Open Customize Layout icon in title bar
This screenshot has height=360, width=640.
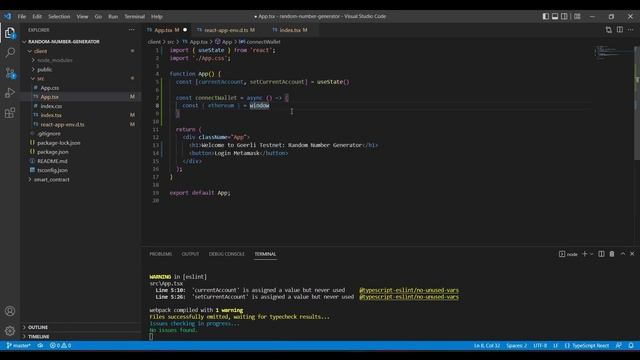[x=577, y=16]
